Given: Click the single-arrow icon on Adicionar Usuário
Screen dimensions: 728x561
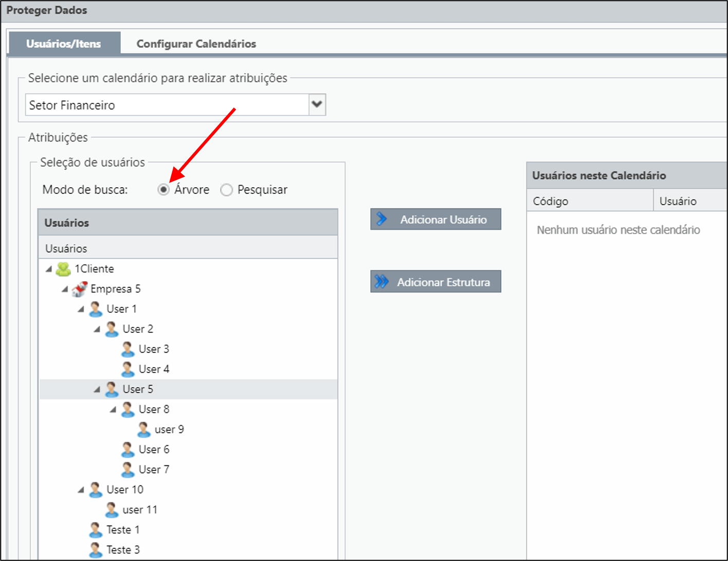Looking at the screenshot, I should coord(381,219).
